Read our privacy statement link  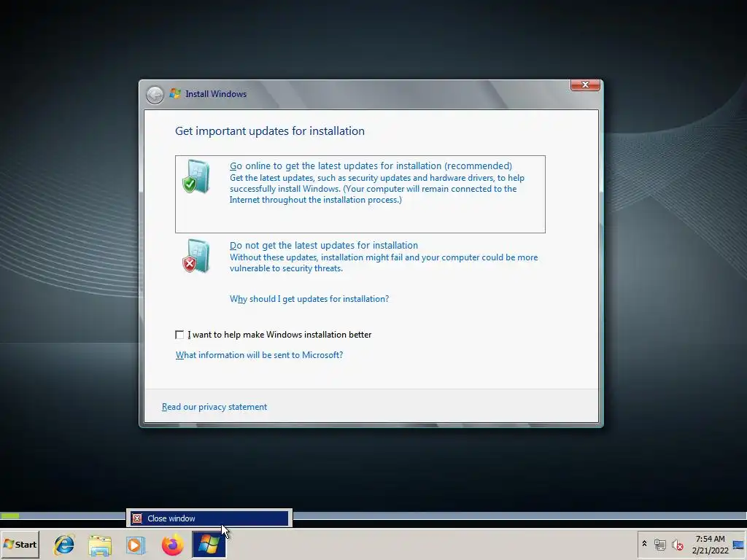pyautogui.click(x=214, y=407)
